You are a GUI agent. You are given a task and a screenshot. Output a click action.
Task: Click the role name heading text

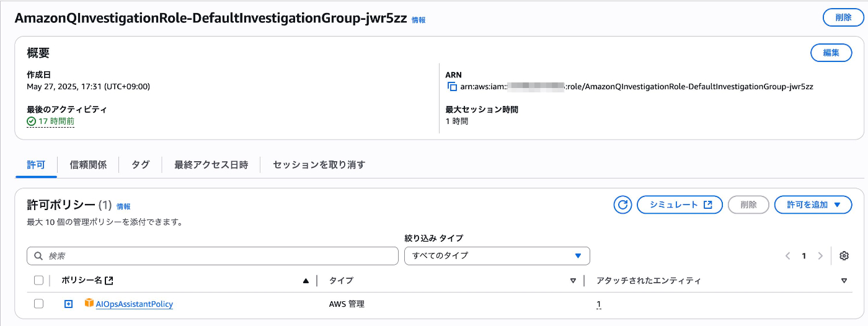click(211, 18)
